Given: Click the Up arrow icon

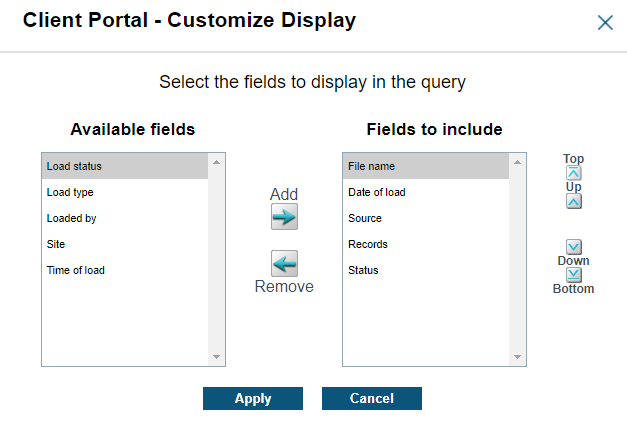Looking at the screenshot, I should 573,201.
